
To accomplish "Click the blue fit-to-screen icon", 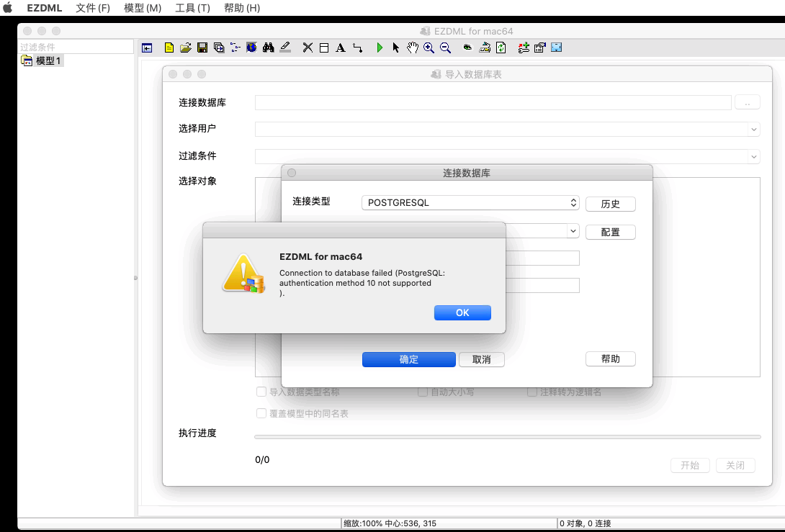I will [556, 48].
